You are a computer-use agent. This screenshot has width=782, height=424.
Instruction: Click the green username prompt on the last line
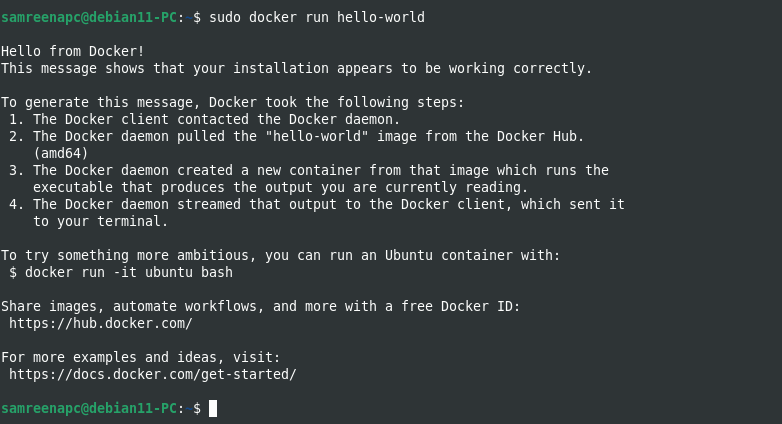point(89,408)
